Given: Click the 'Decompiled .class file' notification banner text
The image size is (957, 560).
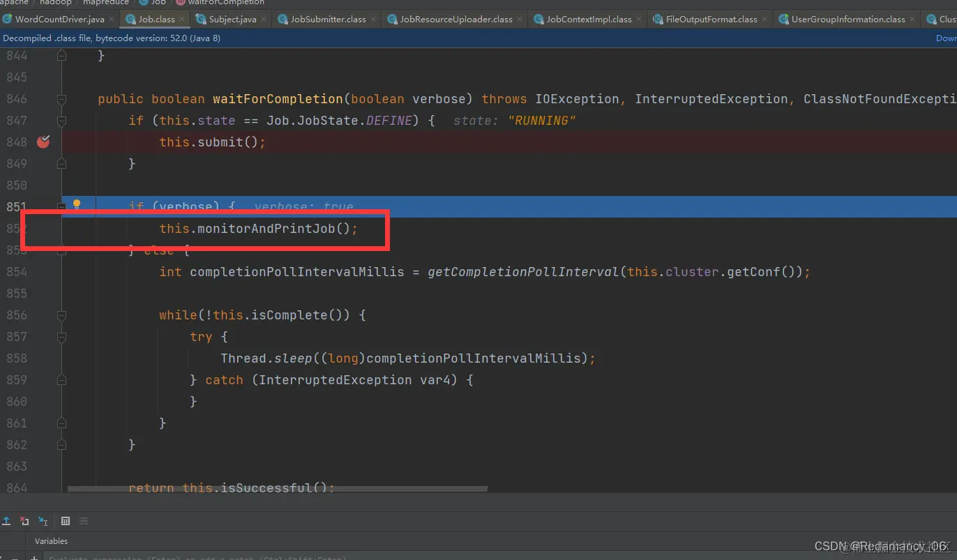Looking at the screenshot, I should click(x=111, y=38).
